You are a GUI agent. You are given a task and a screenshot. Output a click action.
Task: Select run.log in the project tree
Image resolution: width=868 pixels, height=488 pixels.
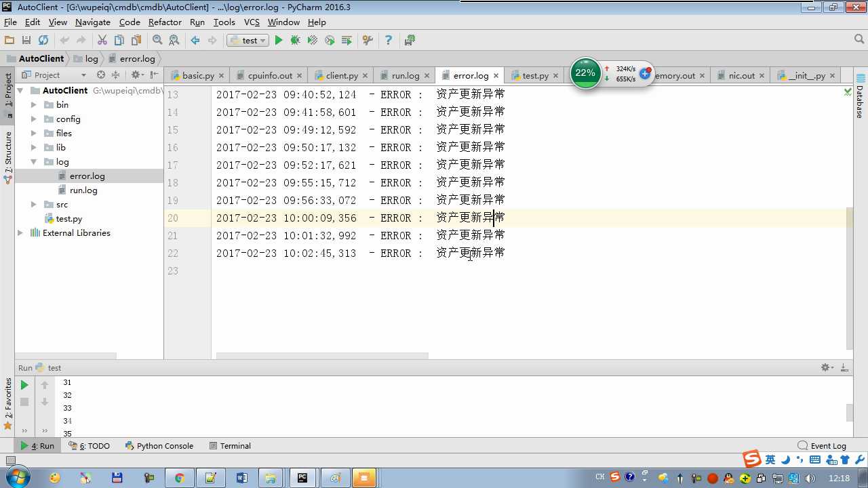click(x=83, y=190)
